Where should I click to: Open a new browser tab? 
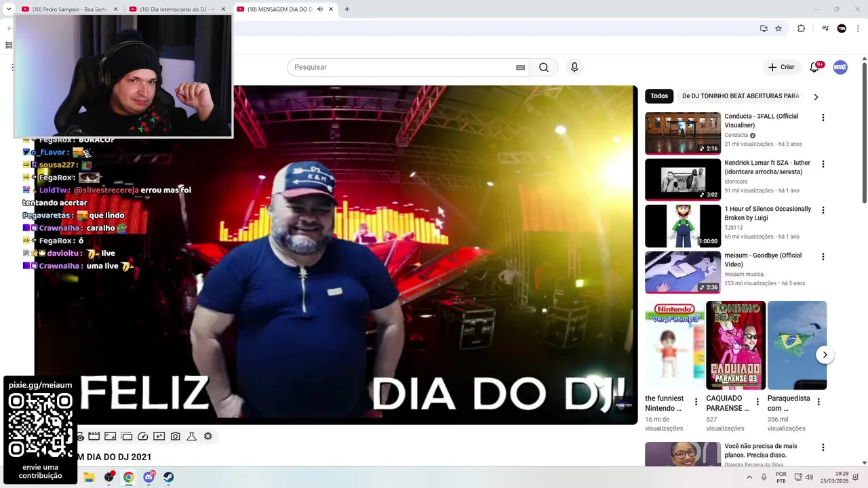point(347,9)
